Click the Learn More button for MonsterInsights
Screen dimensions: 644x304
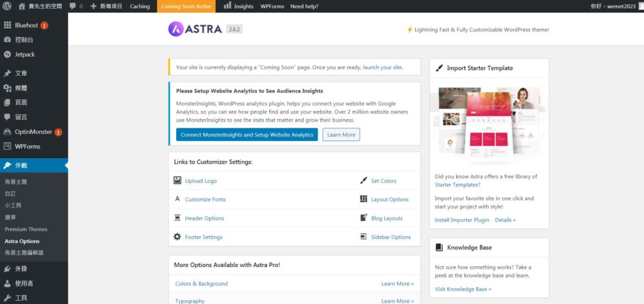(x=341, y=135)
